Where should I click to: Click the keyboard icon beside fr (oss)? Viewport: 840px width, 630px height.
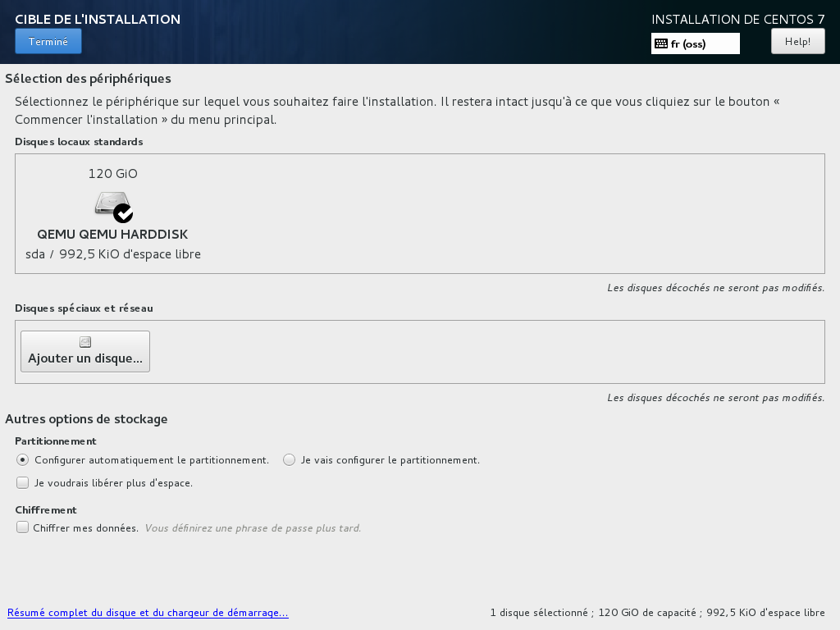[x=661, y=44]
